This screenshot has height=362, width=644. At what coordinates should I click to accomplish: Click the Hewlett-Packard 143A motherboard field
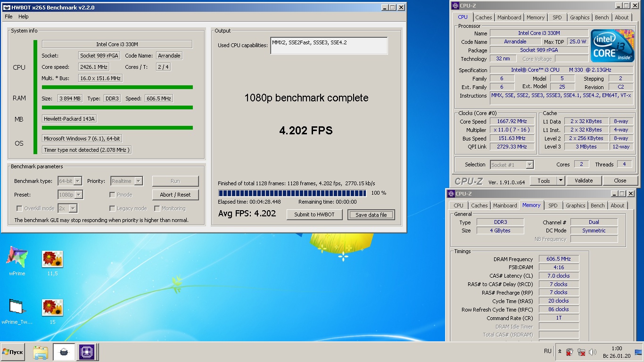tap(69, 119)
